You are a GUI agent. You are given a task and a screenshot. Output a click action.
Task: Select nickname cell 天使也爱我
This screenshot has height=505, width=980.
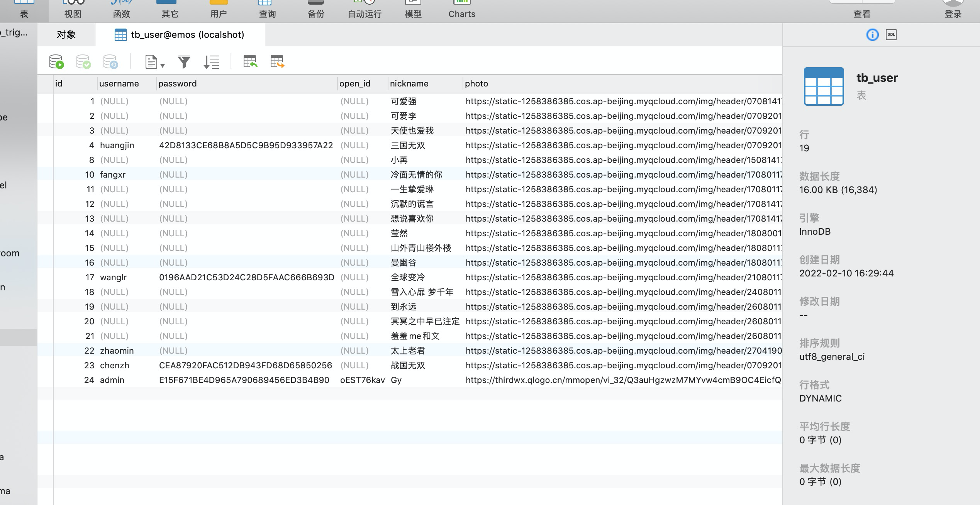[x=425, y=130]
